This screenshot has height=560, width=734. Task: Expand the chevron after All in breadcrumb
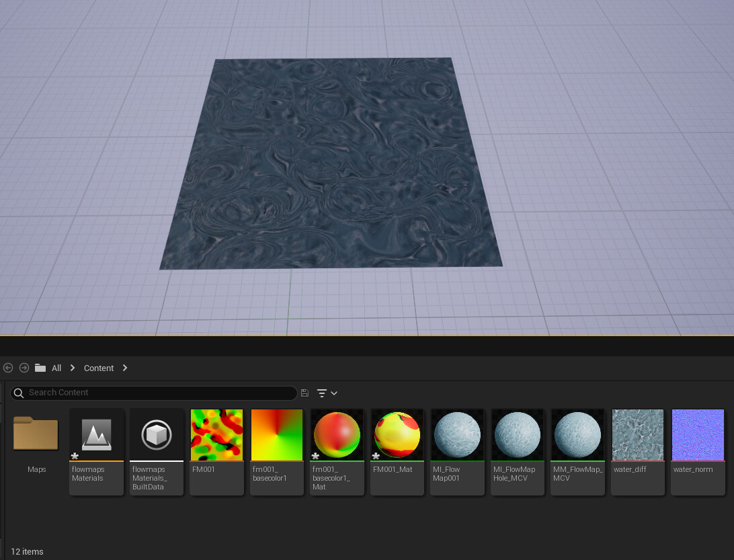pyautogui.click(x=72, y=368)
